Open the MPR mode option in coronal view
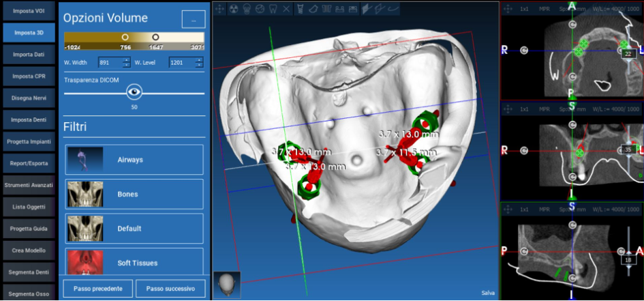Viewport: 644px width, 301px height. click(x=545, y=109)
